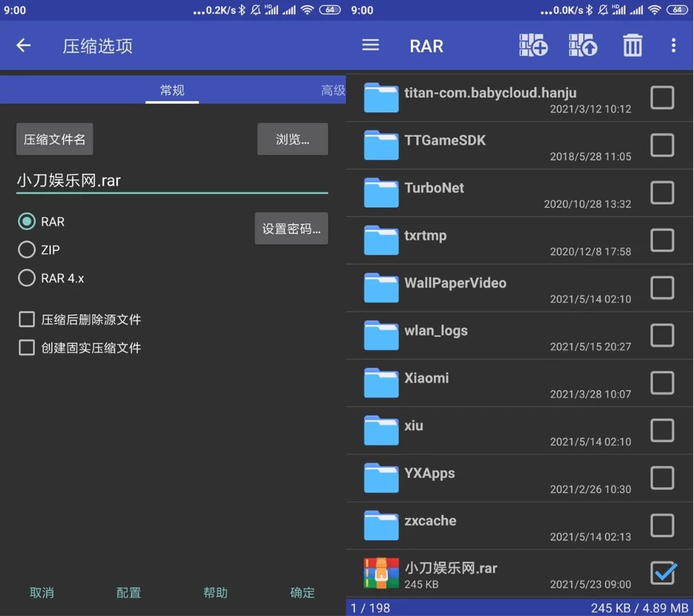Open the three-dot overflow menu
This screenshot has height=616, width=694.
pyautogui.click(x=672, y=45)
